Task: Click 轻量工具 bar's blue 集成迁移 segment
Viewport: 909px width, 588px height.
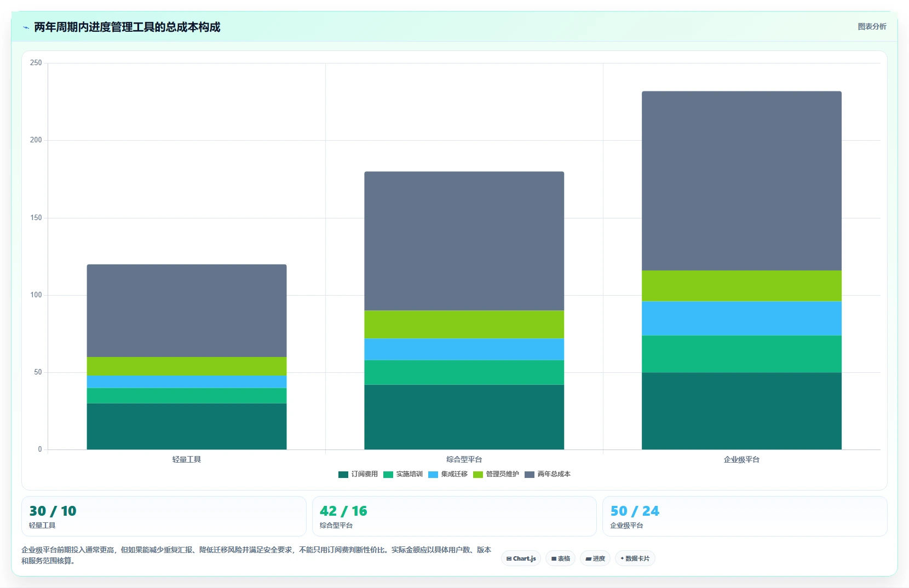Action: coord(187,382)
